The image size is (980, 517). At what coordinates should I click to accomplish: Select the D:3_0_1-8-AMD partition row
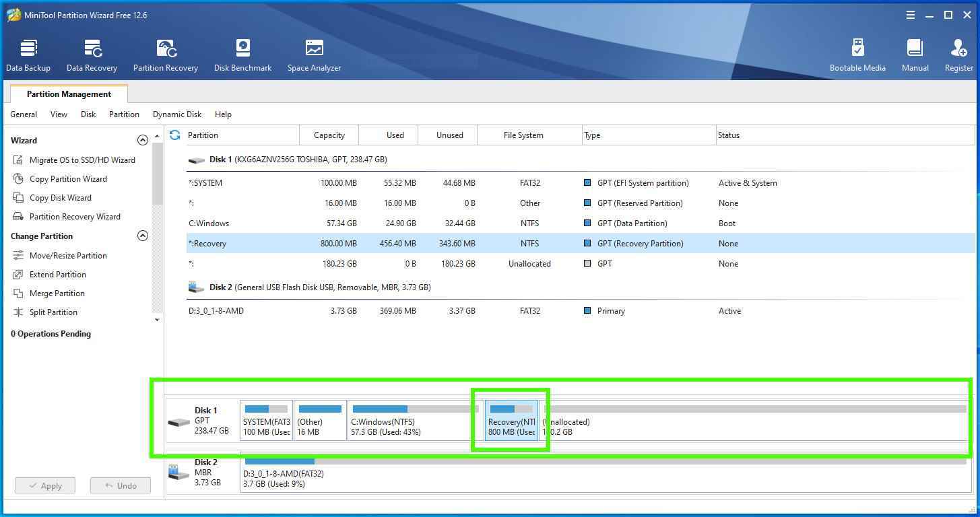point(581,311)
